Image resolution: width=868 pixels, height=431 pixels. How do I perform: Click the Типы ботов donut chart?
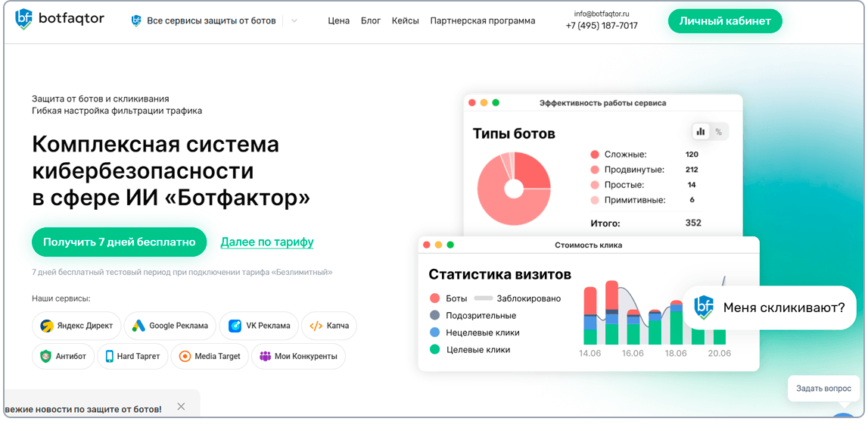514,189
